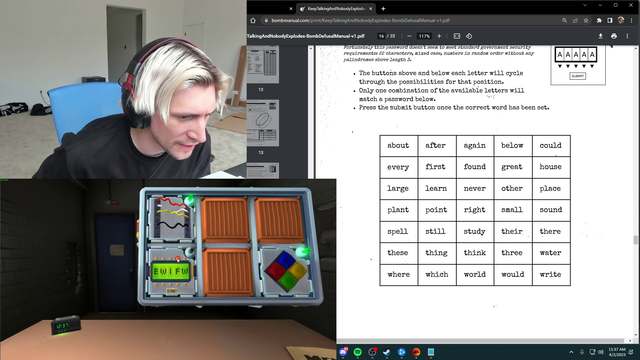Click the word "about" in password table
Screen dimensions: 640x360
pos(398,145)
